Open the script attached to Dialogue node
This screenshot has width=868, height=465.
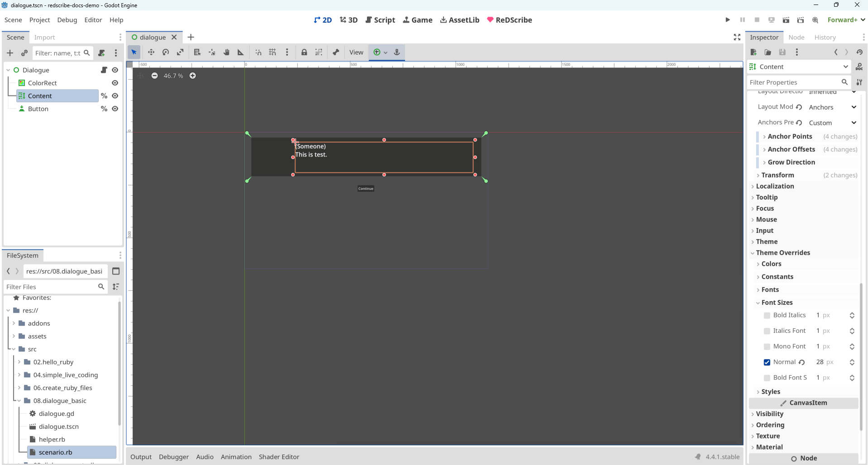(104, 70)
